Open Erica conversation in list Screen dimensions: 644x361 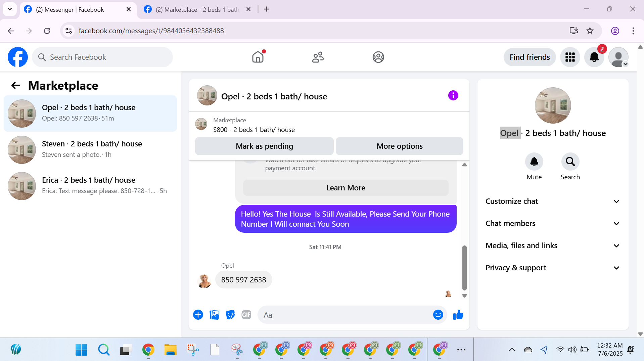pyautogui.click(x=90, y=186)
